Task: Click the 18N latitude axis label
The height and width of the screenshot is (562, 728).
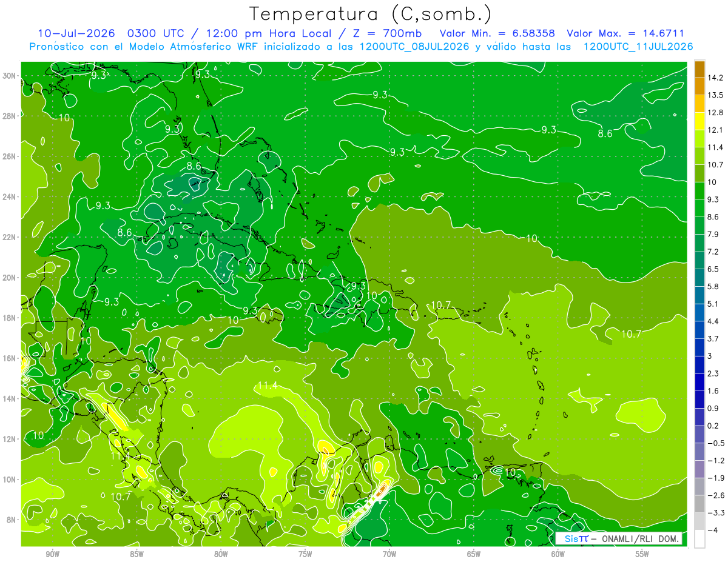Action: (x=10, y=318)
